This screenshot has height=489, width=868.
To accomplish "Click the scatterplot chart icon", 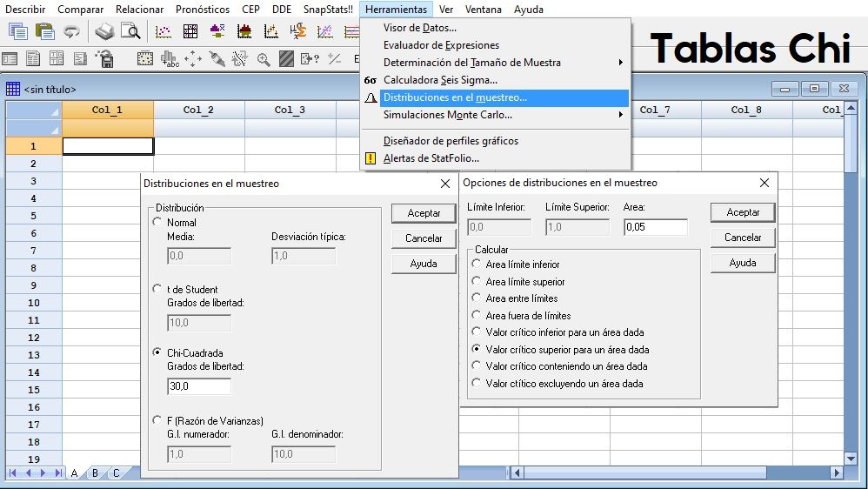I will pos(164,32).
